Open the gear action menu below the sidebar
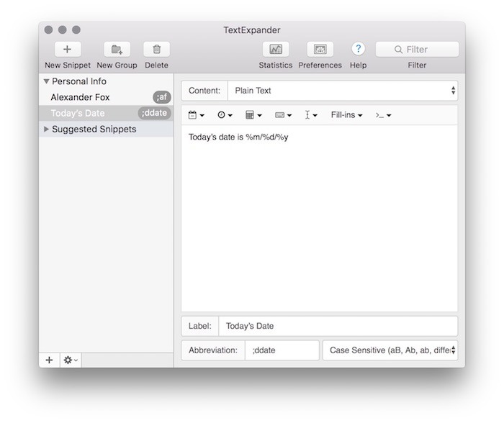This screenshot has width=504, height=423. point(71,360)
